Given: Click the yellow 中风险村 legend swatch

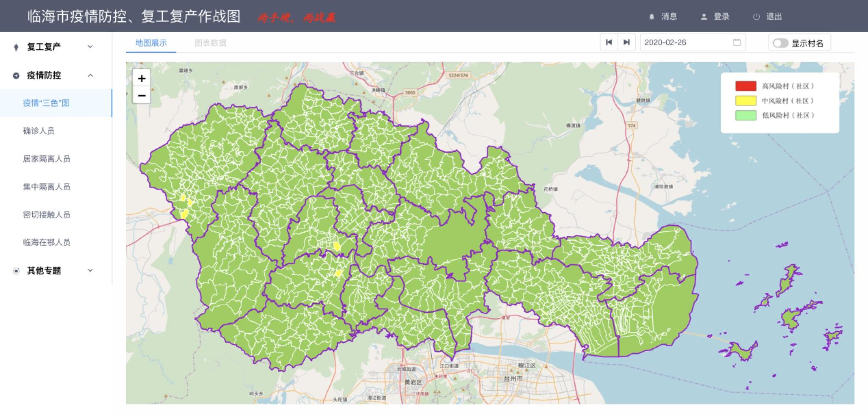Looking at the screenshot, I should 746,101.
